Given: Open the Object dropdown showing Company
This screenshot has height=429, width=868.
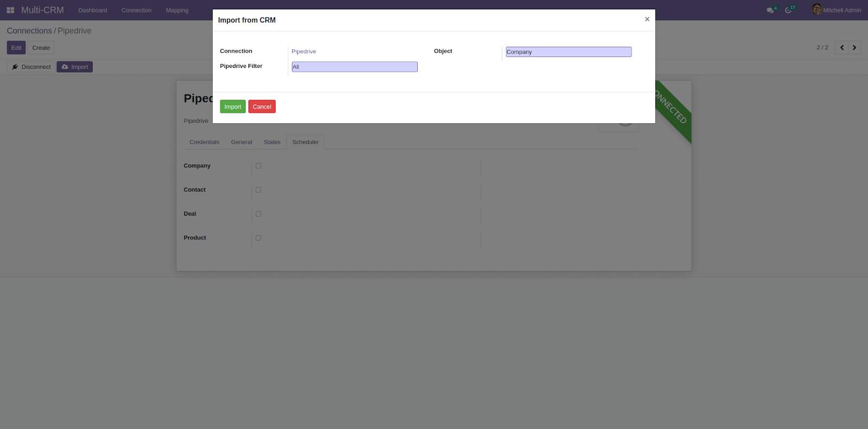Looking at the screenshot, I should [x=569, y=52].
